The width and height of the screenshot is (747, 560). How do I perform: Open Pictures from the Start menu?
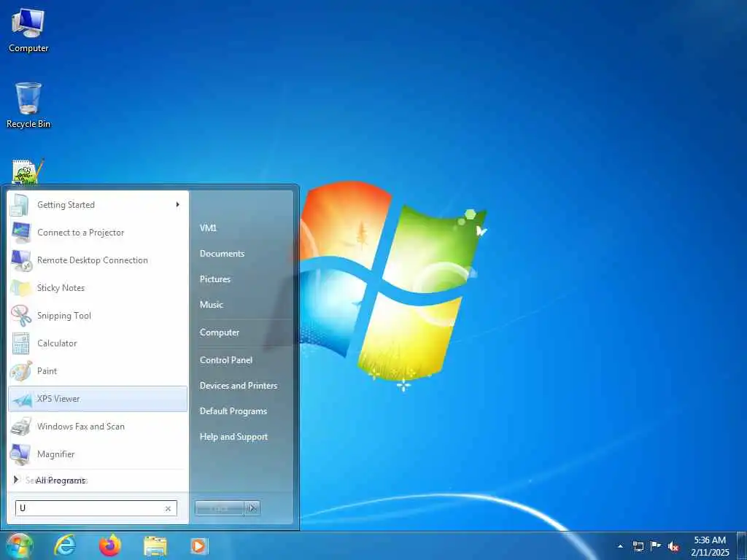215,279
